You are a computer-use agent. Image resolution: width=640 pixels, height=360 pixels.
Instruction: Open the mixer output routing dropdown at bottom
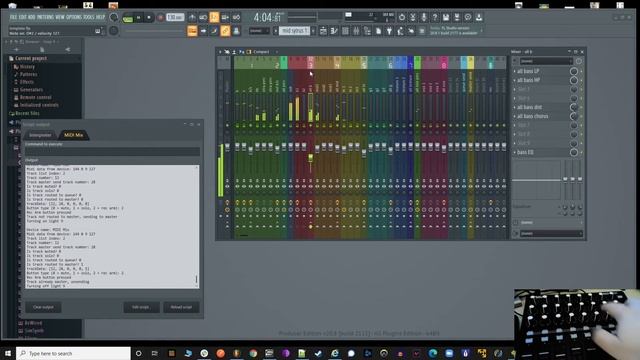point(551,233)
